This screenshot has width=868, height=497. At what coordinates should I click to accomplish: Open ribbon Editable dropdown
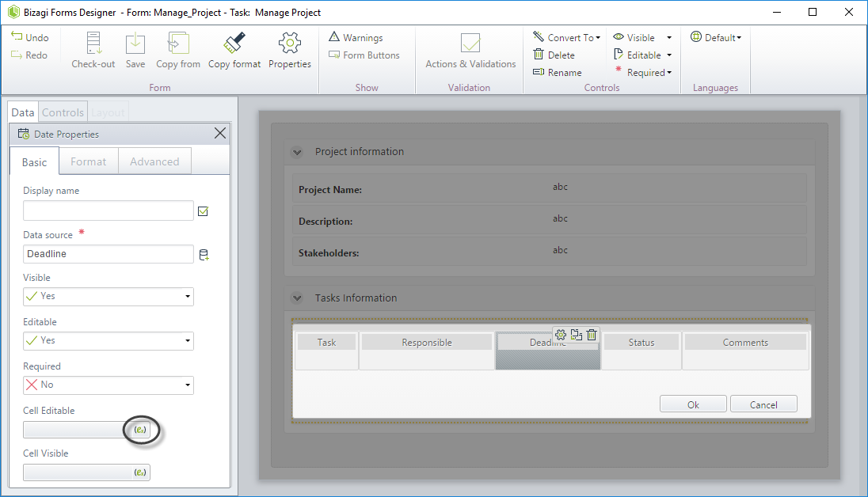pyautogui.click(x=642, y=55)
